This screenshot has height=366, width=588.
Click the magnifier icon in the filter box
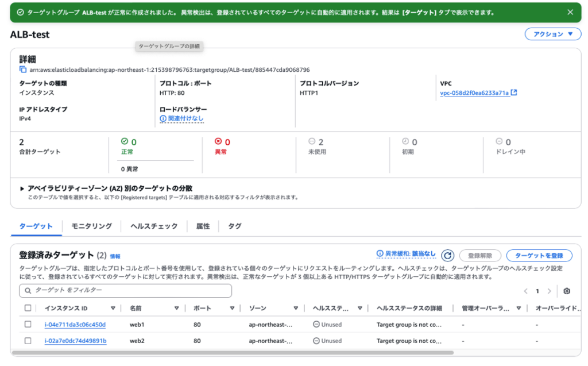coord(28,291)
